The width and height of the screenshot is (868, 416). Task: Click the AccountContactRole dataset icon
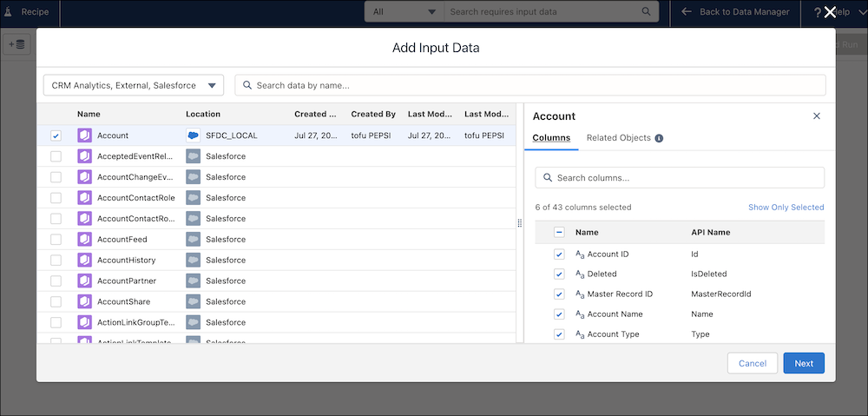[x=84, y=198]
